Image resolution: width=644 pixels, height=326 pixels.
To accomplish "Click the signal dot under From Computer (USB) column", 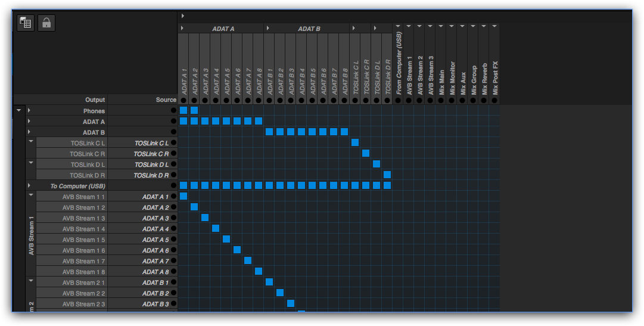I will 398,100.
